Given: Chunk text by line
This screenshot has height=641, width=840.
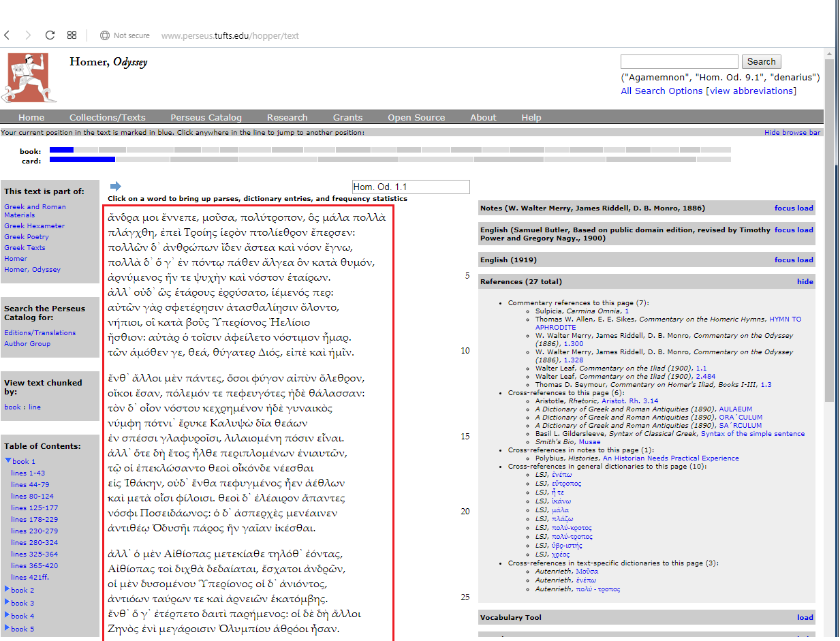Looking at the screenshot, I should (35, 407).
